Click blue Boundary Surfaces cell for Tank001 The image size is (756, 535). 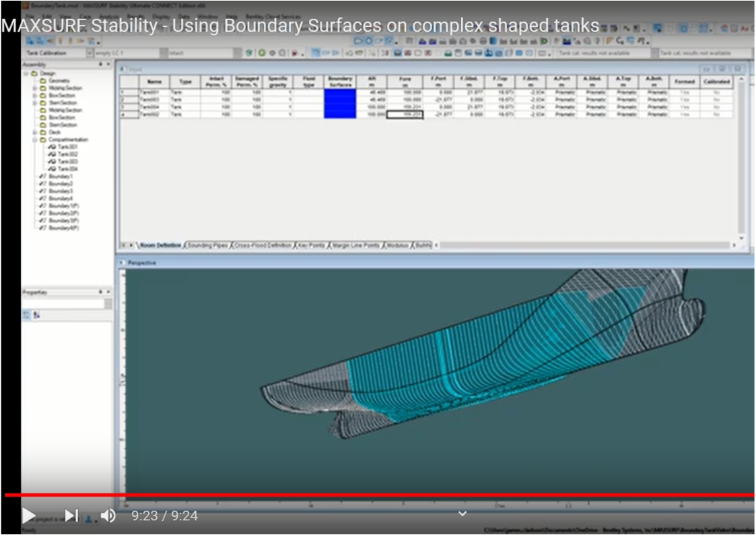pyautogui.click(x=340, y=92)
